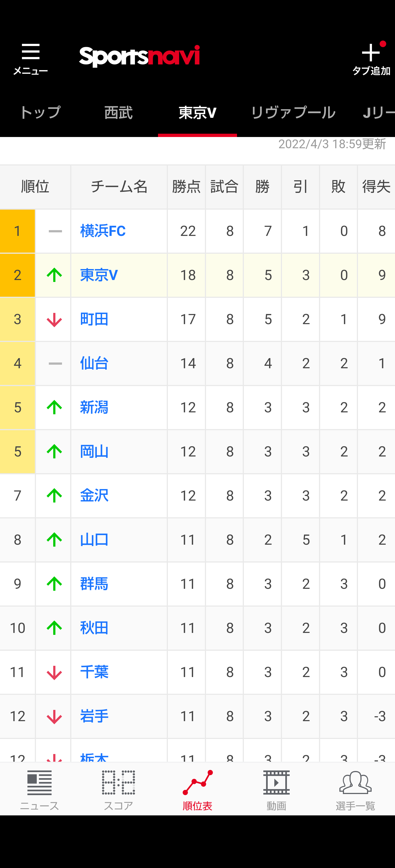
Task: Tap the Sportsnavi logo
Action: (x=139, y=56)
